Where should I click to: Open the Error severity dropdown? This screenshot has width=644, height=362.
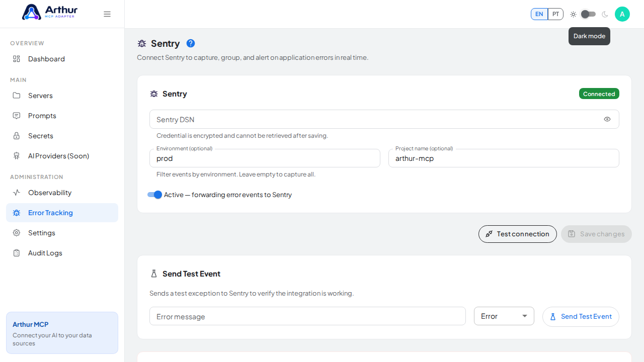[504, 316]
